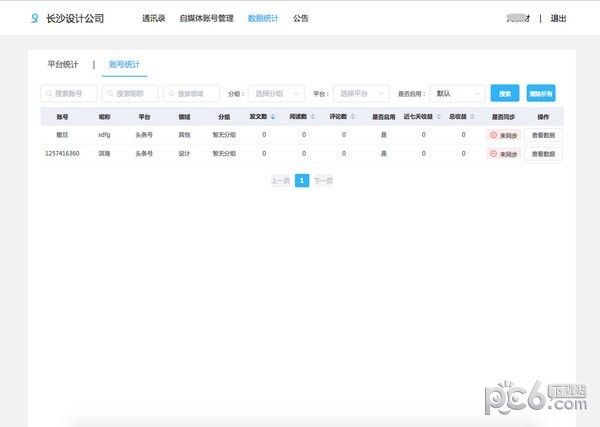Open the 是否启用 默认 dropdown
The width and height of the screenshot is (600, 427).
tap(458, 93)
